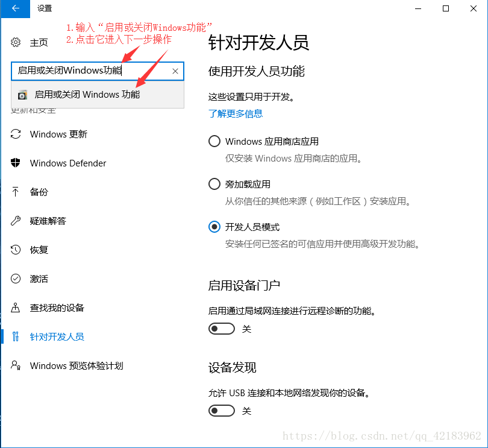Select the 启用或关闭 Windows 功能 search suggestion
This screenshot has width=488, height=448.
coord(98,95)
